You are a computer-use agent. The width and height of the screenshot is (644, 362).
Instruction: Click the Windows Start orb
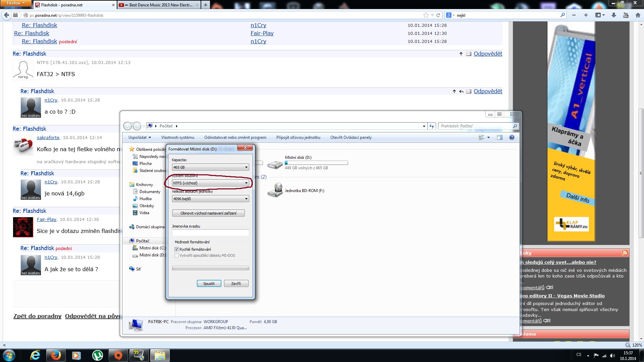(9, 355)
